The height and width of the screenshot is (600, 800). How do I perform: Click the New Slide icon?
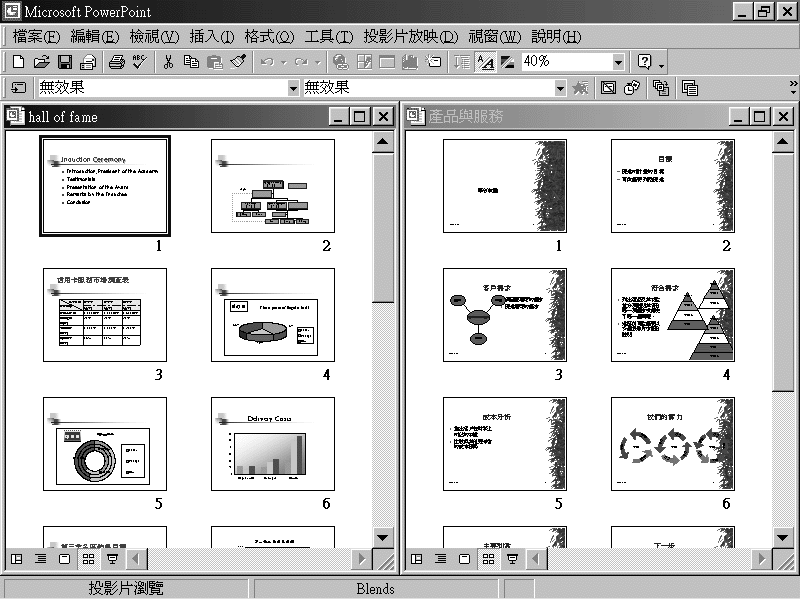[433, 62]
